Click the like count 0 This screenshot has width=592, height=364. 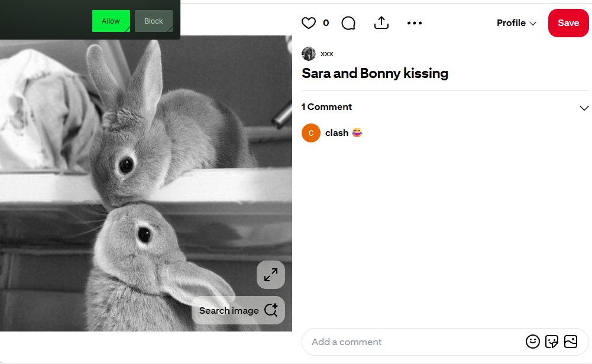click(x=326, y=23)
